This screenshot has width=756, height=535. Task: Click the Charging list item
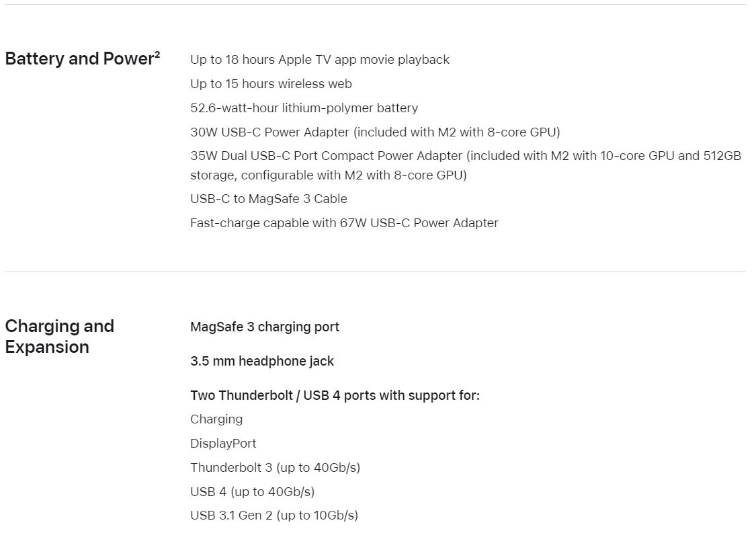click(x=216, y=419)
